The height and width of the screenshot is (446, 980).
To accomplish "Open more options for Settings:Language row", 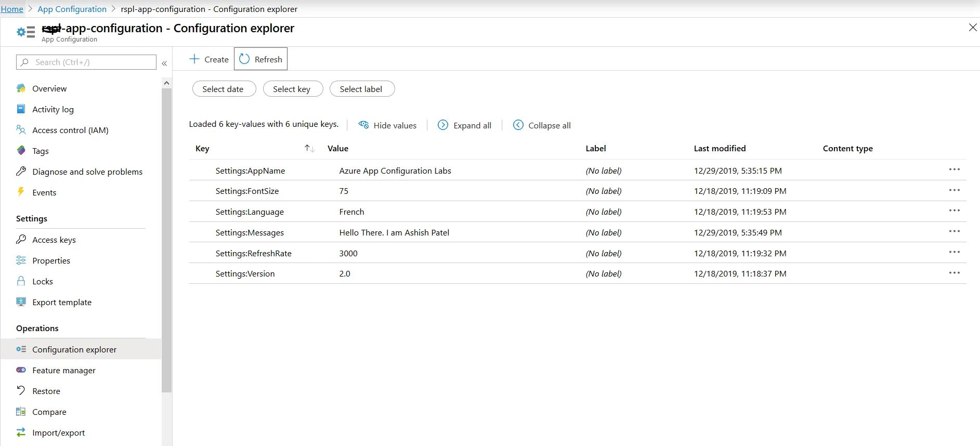I will (x=955, y=211).
